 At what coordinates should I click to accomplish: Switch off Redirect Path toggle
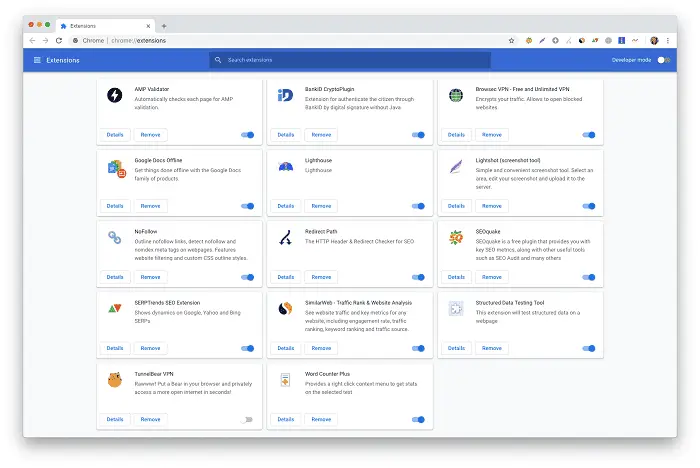click(418, 277)
